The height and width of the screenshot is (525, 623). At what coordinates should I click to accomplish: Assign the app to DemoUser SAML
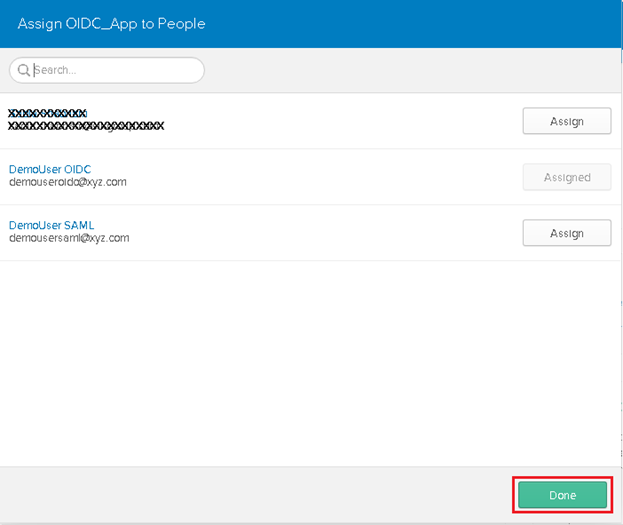pyautogui.click(x=566, y=233)
